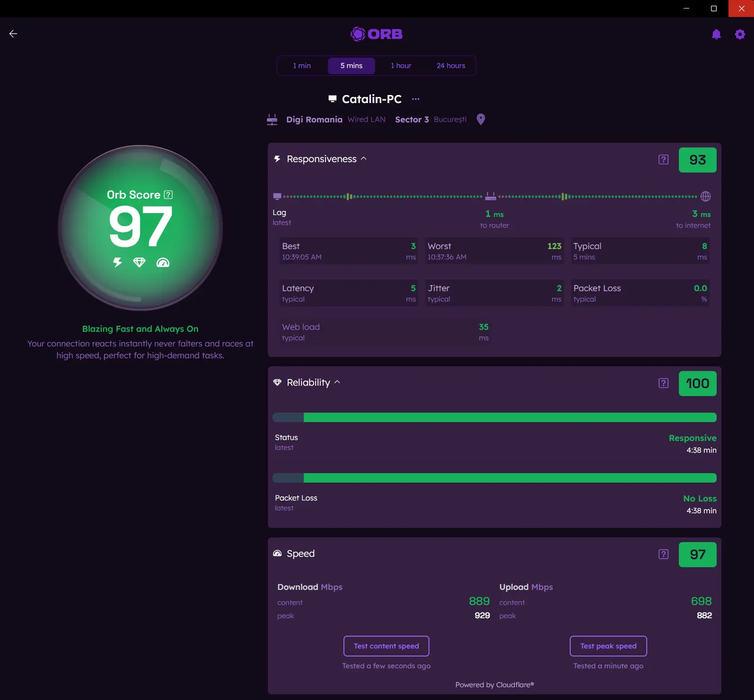Viewport: 754px width, 700px height.
Task: Click upload content 698 value
Action: tap(701, 601)
